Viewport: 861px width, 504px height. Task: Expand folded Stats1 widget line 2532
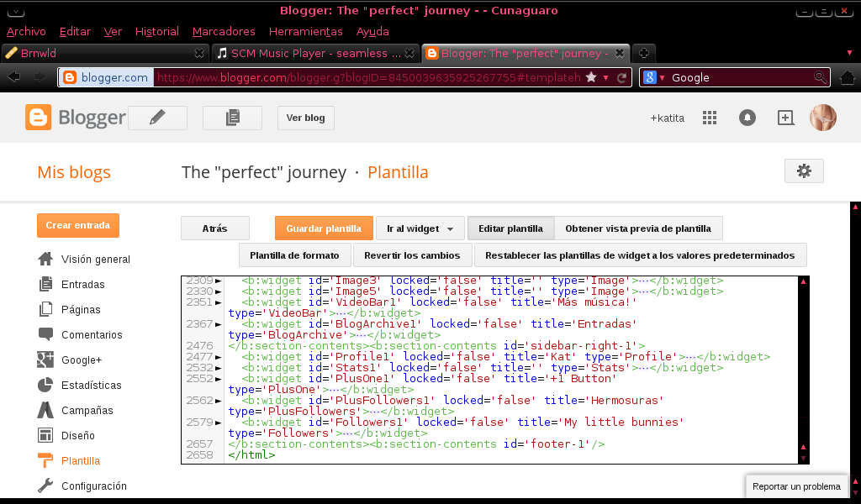[218, 368]
